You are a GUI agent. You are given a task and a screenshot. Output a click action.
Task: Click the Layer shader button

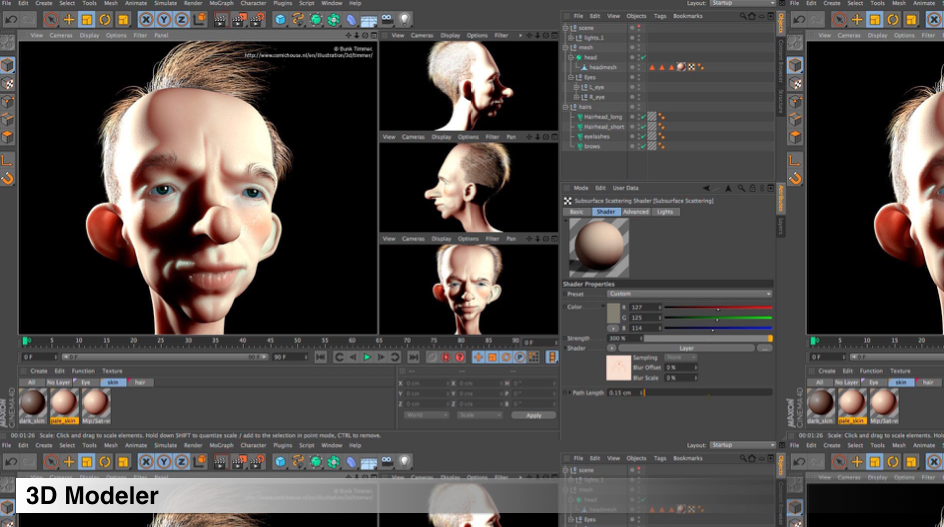[686, 348]
